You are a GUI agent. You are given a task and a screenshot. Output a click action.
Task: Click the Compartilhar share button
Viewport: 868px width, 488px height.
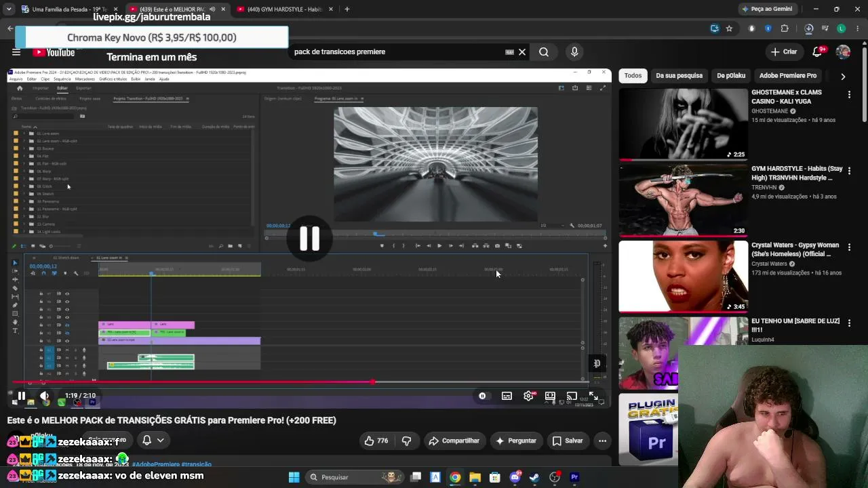click(454, 441)
